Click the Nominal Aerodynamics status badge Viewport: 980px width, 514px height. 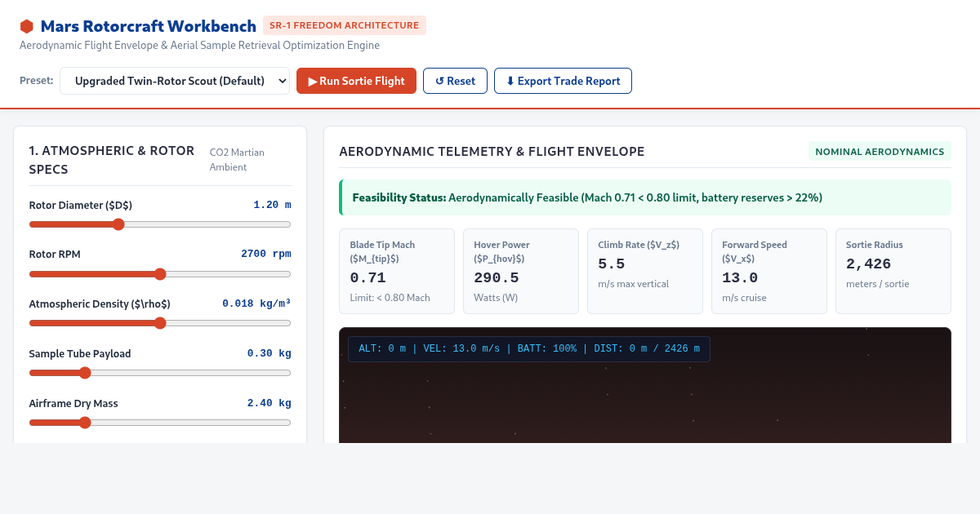point(880,152)
